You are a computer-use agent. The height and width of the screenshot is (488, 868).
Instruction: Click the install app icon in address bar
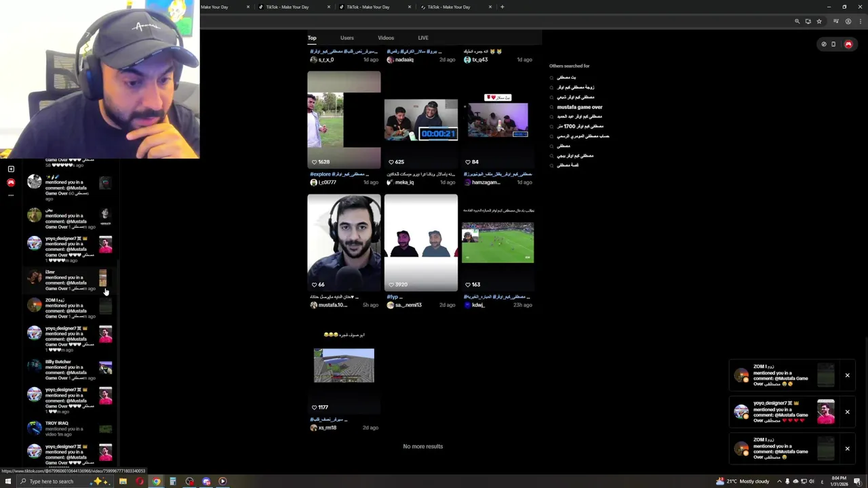(x=808, y=22)
